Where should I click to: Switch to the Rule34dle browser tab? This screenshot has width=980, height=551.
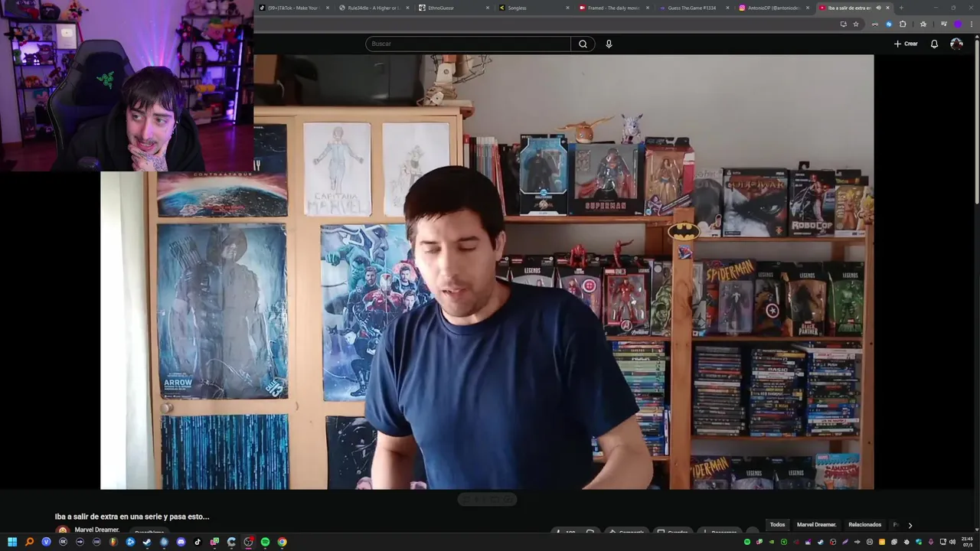(x=374, y=8)
